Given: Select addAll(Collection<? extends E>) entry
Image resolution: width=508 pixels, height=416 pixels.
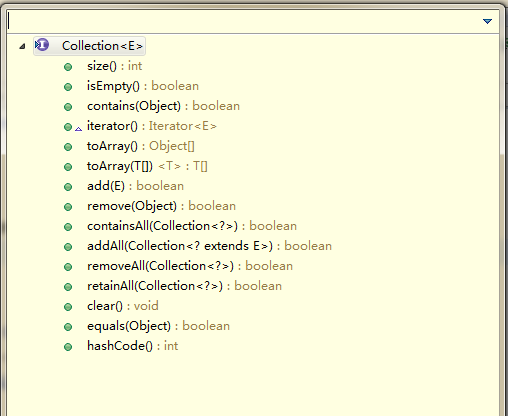Looking at the screenshot, I should 209,246.
